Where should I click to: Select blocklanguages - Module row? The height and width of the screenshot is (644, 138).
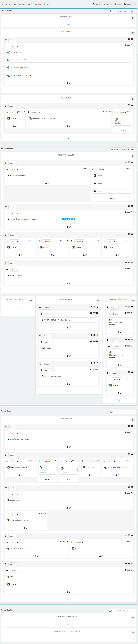(69, 68)
